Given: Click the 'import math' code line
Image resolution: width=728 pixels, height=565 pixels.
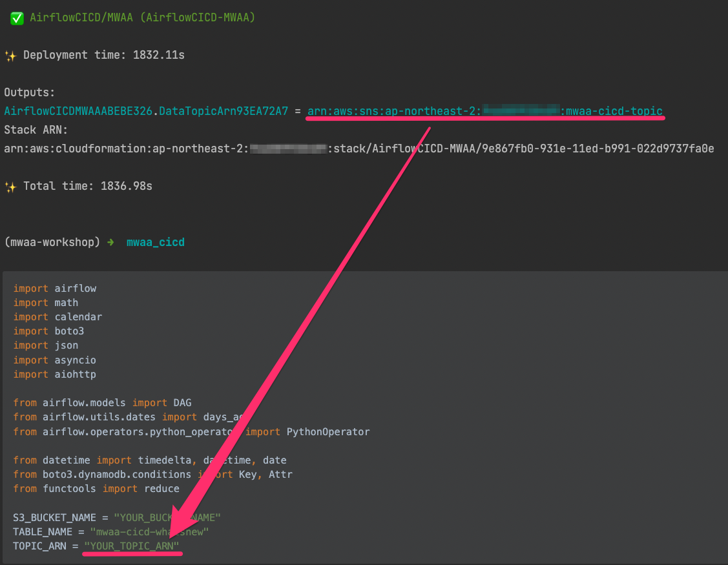Looking at the screenshot, I should coord(45,303).
